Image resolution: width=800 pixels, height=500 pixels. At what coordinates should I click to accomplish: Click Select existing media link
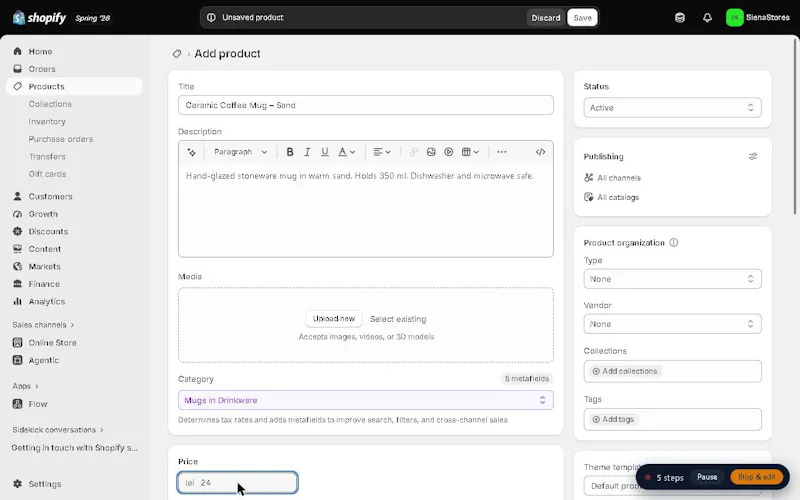coord(398,319)
